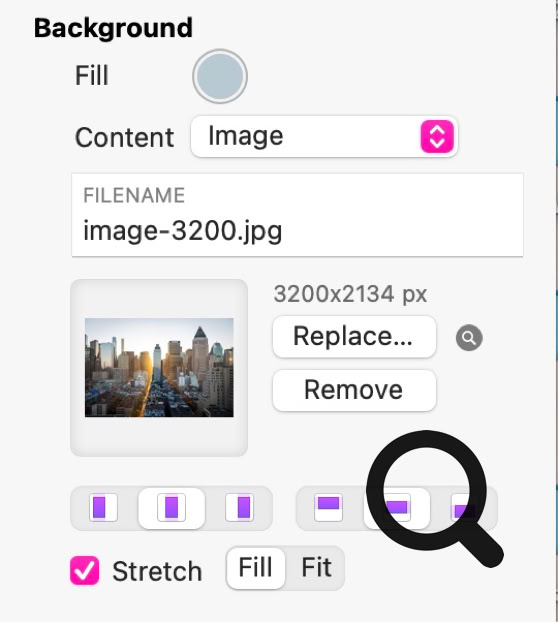Uncheck the Stretch checkbox

point(84,570)
